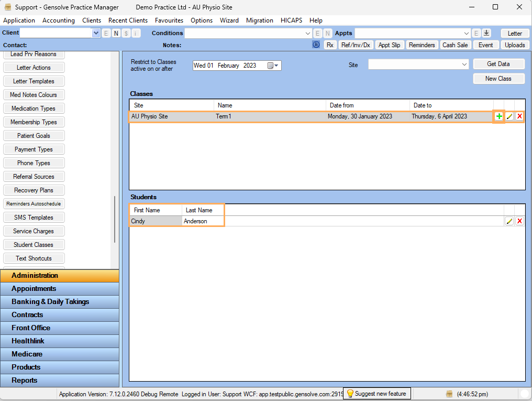This screenshot has height=401, width=532.
Task: Select the Rx toolbar icon
Action: click(330, 45)
